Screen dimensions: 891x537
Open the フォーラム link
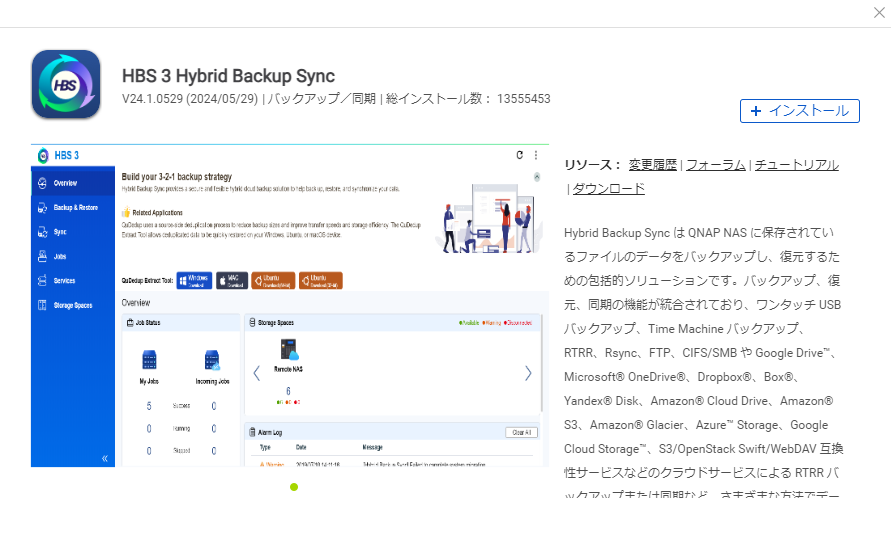[716, 165]
